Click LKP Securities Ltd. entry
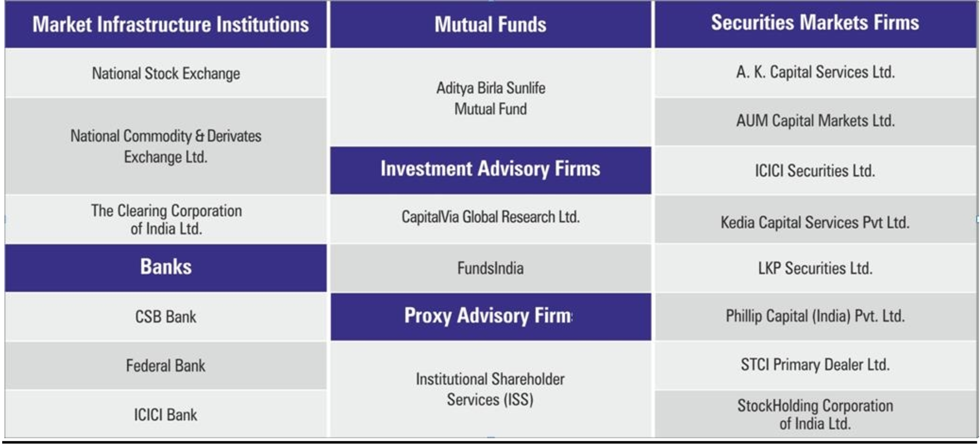980x447 pixels. tap(815, 268)
